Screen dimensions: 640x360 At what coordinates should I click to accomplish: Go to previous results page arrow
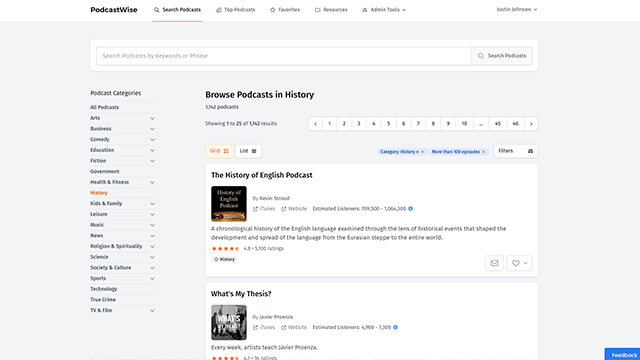point(316,124)
